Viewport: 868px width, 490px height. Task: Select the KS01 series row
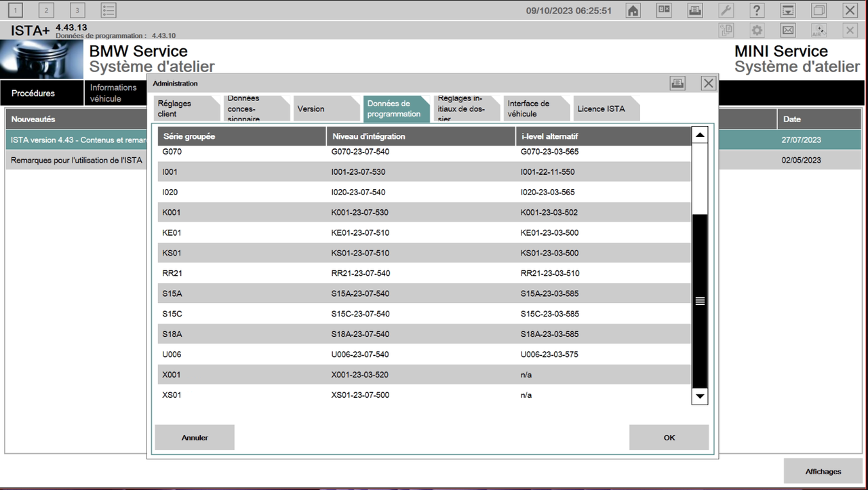point(425,253)
